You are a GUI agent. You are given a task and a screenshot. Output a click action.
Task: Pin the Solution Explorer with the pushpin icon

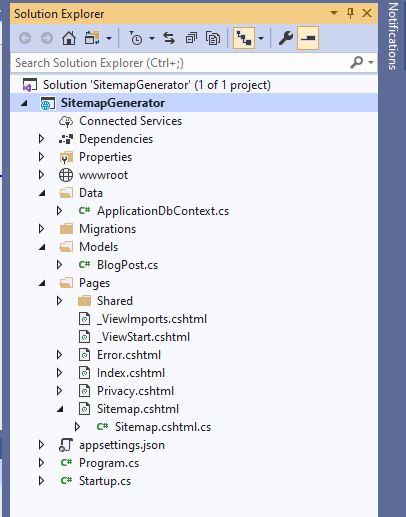pyautogui.click(x=350, y=13)
